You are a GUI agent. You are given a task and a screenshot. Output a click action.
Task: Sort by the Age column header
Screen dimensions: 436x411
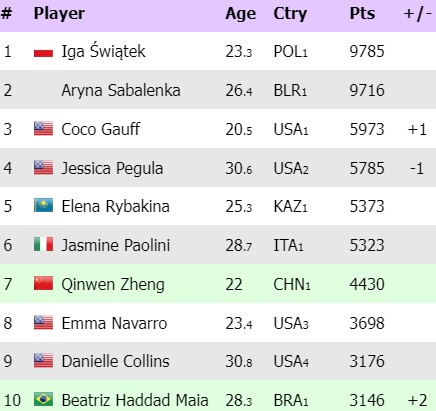240,14
